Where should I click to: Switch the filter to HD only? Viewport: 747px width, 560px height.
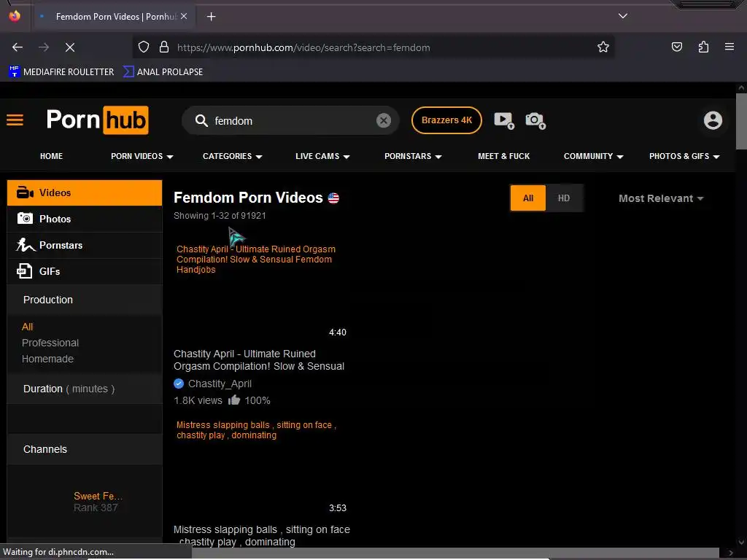(x=564, y=198)
